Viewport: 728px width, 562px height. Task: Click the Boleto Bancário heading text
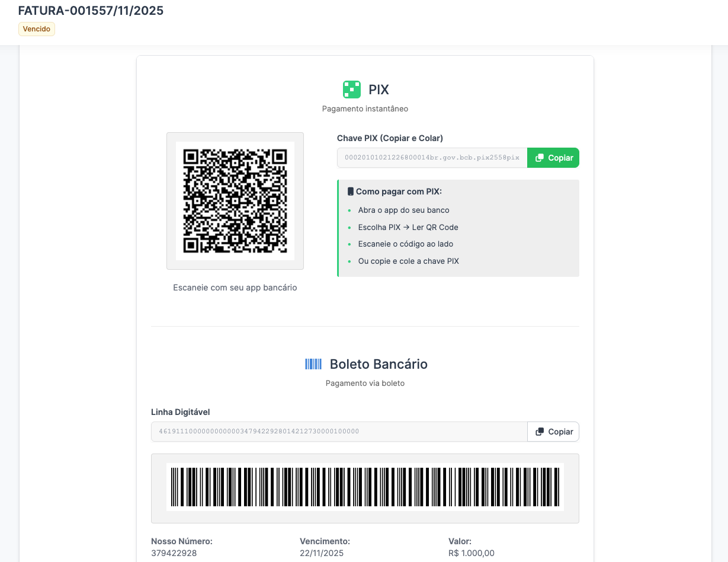coord(379,364)
